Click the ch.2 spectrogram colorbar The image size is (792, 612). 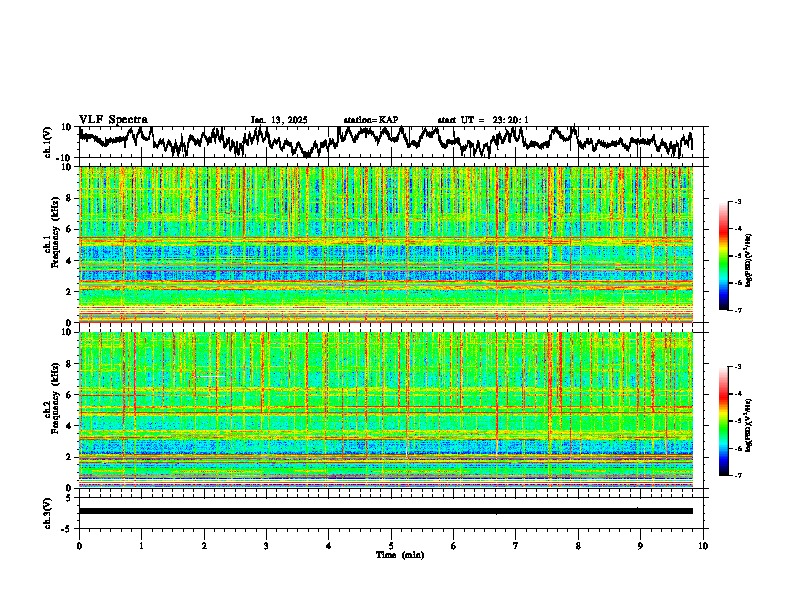pos(723,421)
